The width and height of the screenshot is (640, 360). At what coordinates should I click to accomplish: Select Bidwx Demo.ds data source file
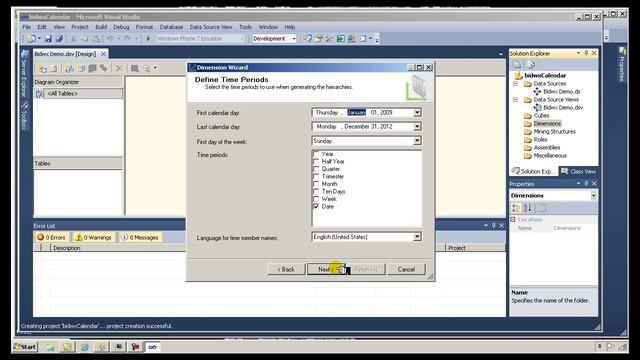[561, 92]
